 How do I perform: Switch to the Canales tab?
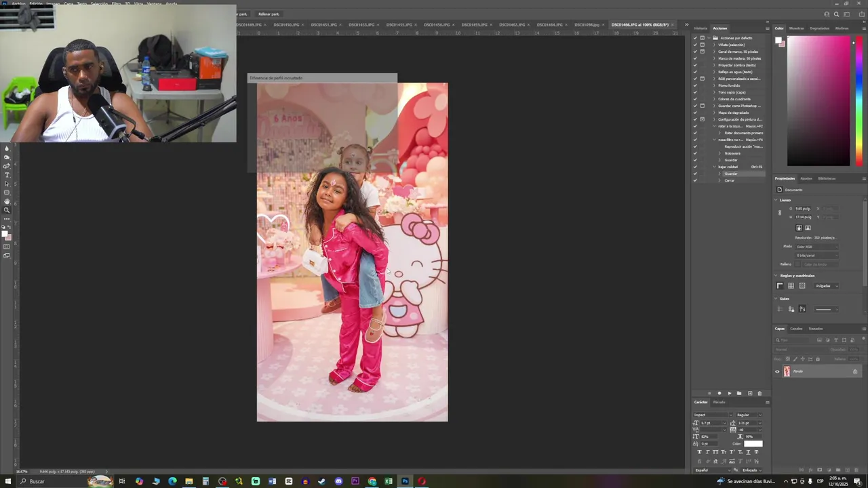tap(796, 329)
